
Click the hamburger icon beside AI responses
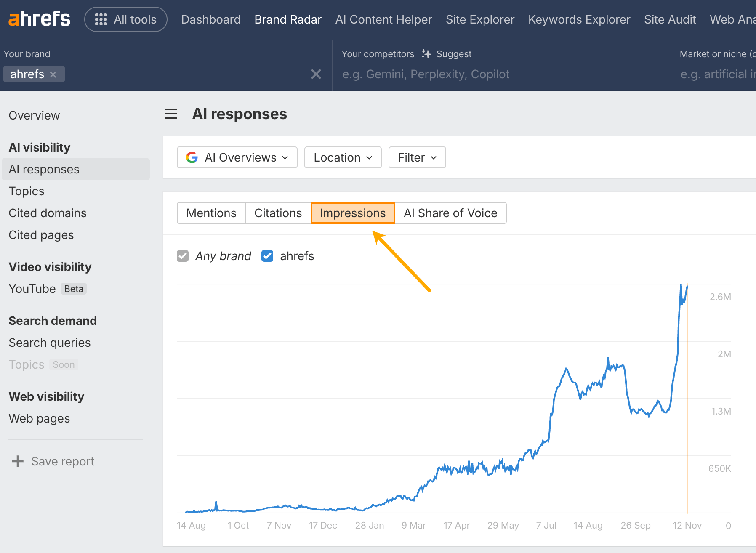coord(170,114)
